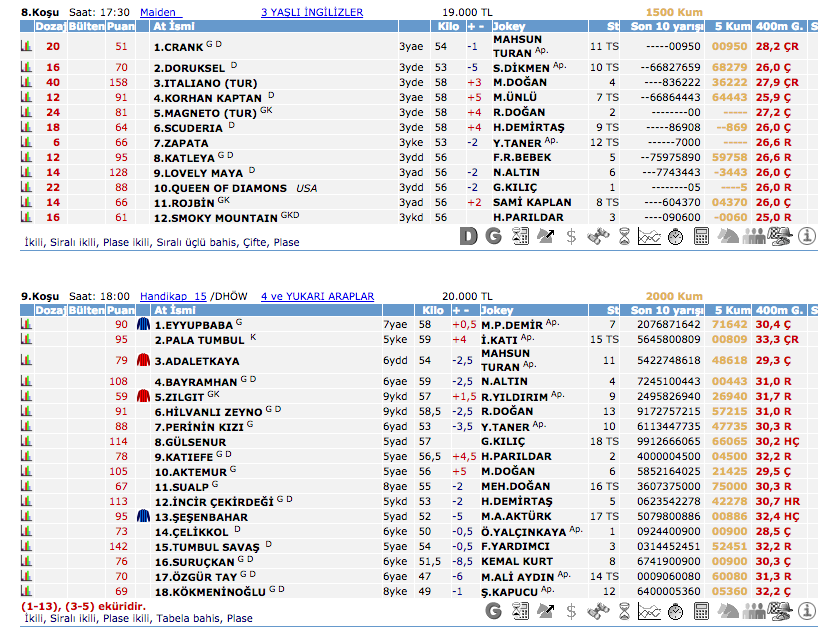This screenshot has width=837, height=637.
Task: Click the 'G' icon under race 9
Action: [x=493, y=610]
